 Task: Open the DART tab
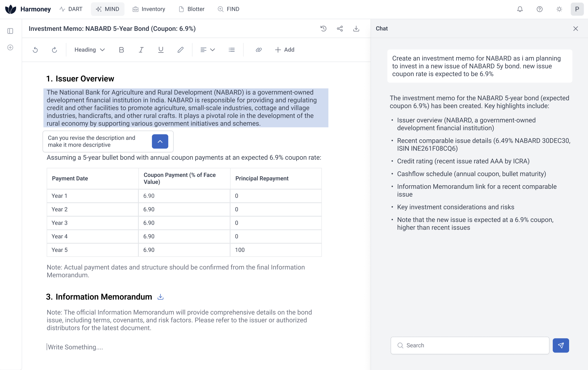pyautogui.click(x=71, y=9)
